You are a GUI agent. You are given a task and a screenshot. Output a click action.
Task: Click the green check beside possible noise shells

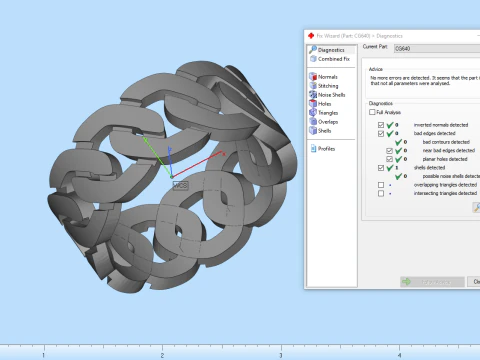point(398,176)
